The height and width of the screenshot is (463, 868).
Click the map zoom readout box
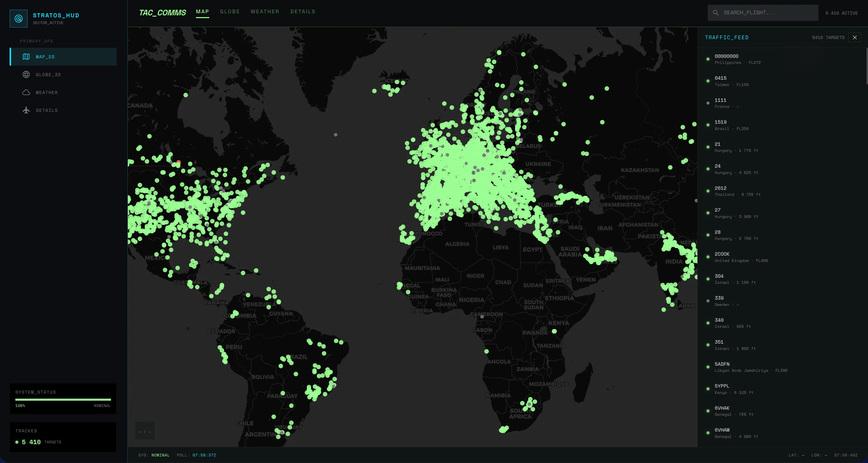pyautogui.click(x=145, y=431)
